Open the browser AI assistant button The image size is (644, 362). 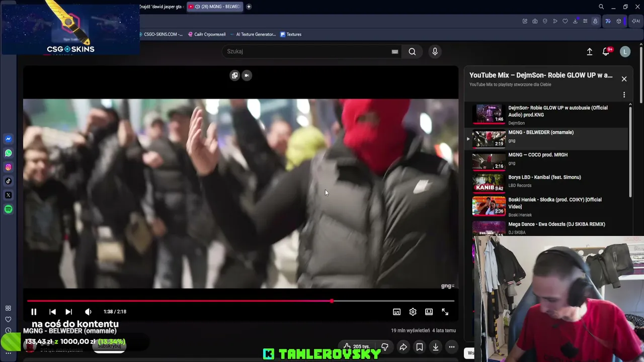click(x=636, y=21)
